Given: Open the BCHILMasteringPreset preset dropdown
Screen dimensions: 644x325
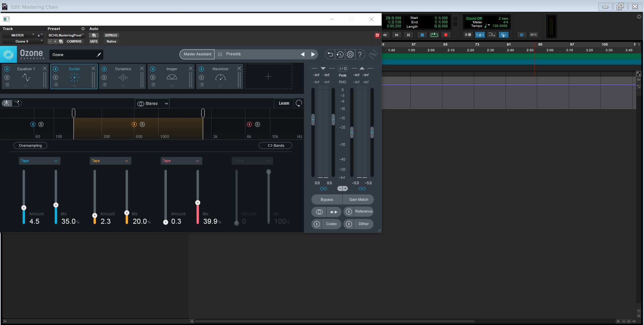Looking at the screenshot, I should pyautogui.click(x=66, y=35).
